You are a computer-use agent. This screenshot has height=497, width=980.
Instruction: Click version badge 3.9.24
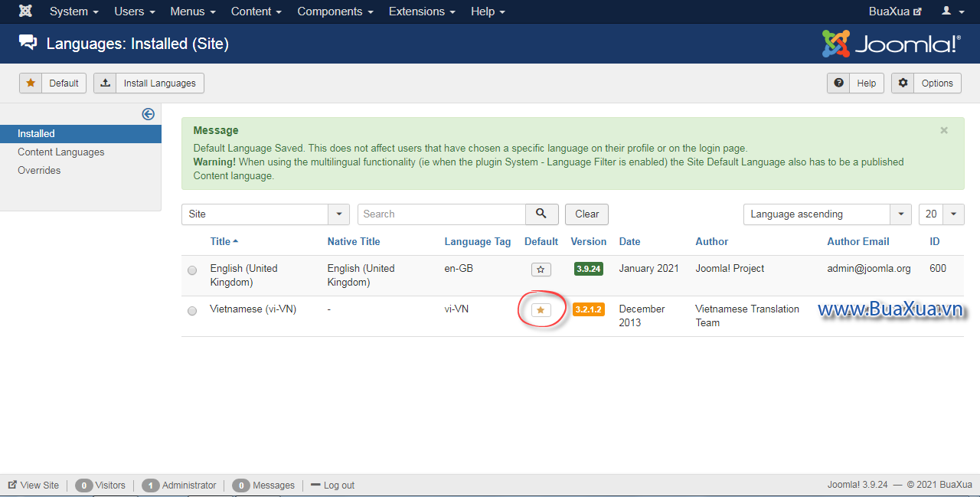(x=588, y=269)
